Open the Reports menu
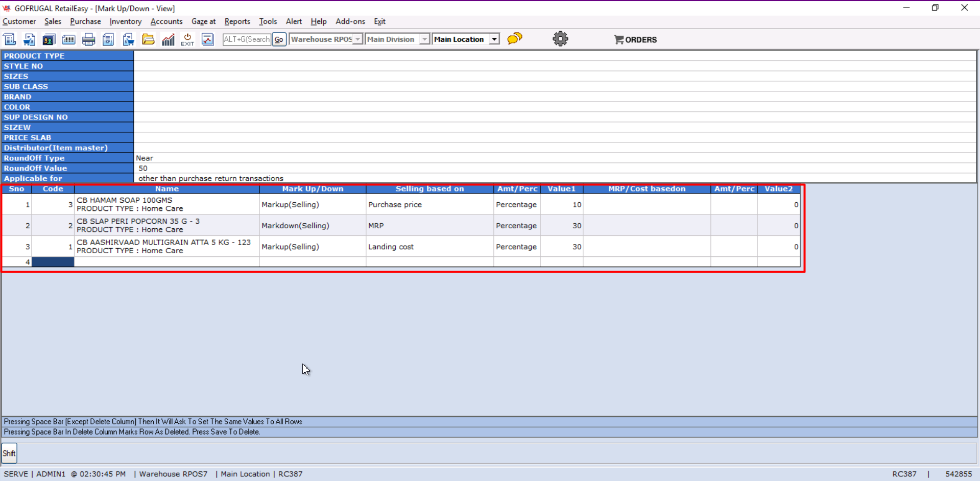Viewport: 980px width, 481px height. (x=237, y=21)
